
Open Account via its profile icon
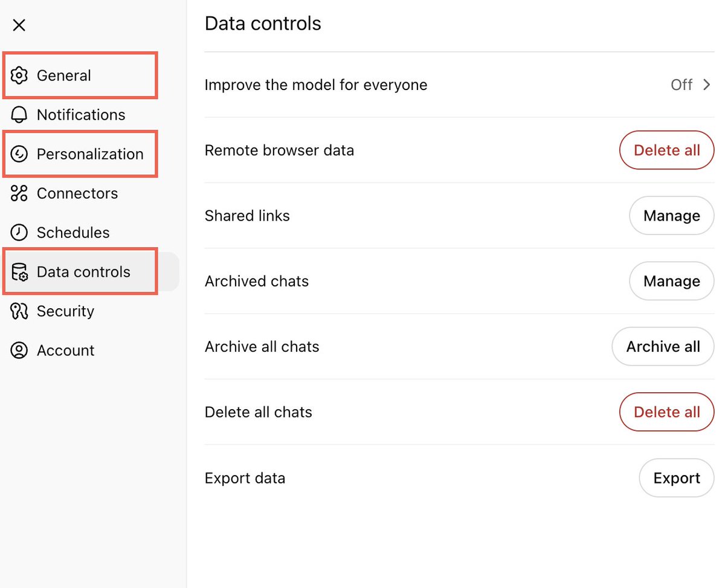19,350
